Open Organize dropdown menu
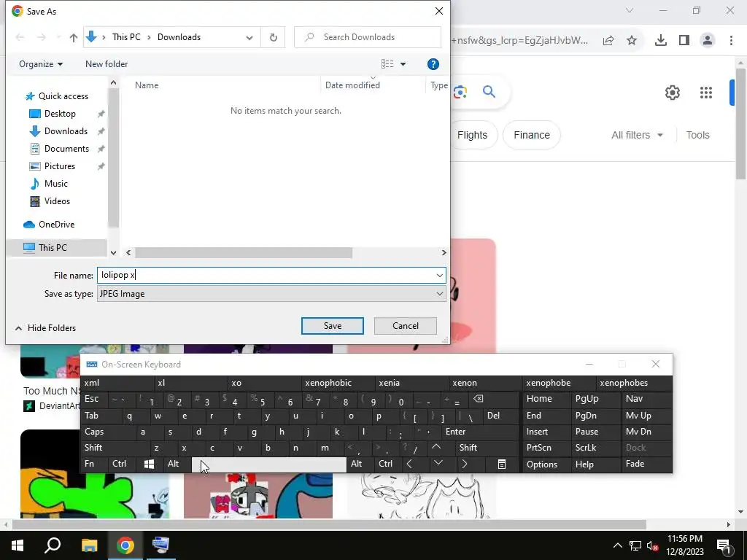 click(x=41, y=64)
